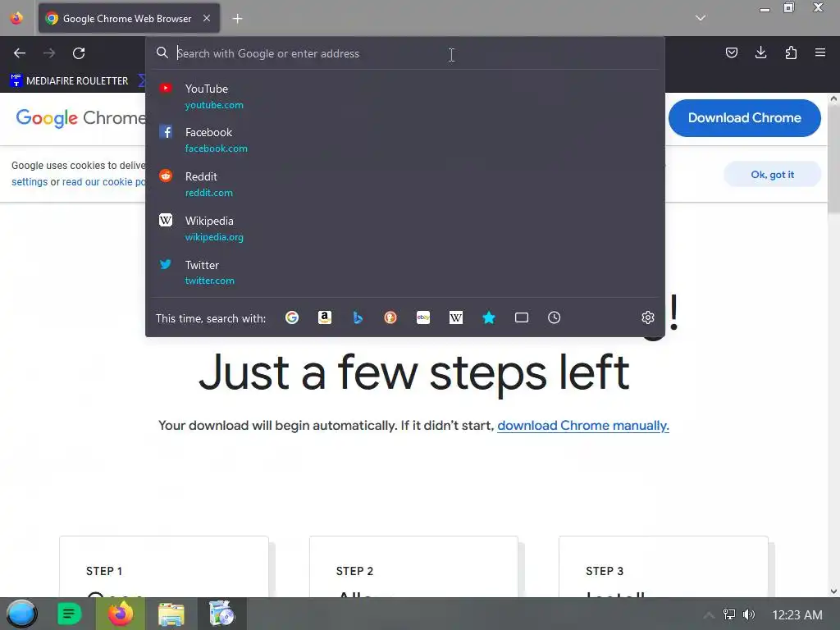This screenshot has height=630, width=840.
Task: Choose Twitter suggestion in dropdown
Action: pyautogui.click(x=405, y=272)
